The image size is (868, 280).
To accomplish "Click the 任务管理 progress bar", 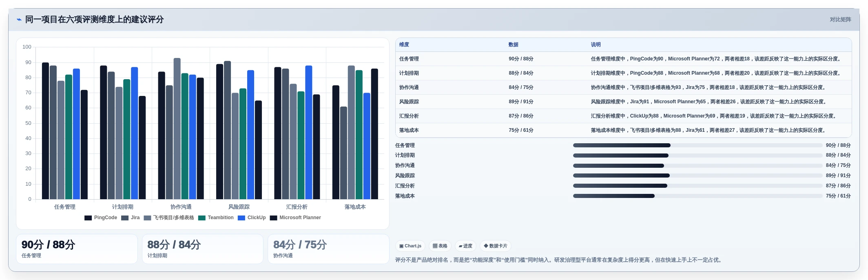I will coord(697,145).
